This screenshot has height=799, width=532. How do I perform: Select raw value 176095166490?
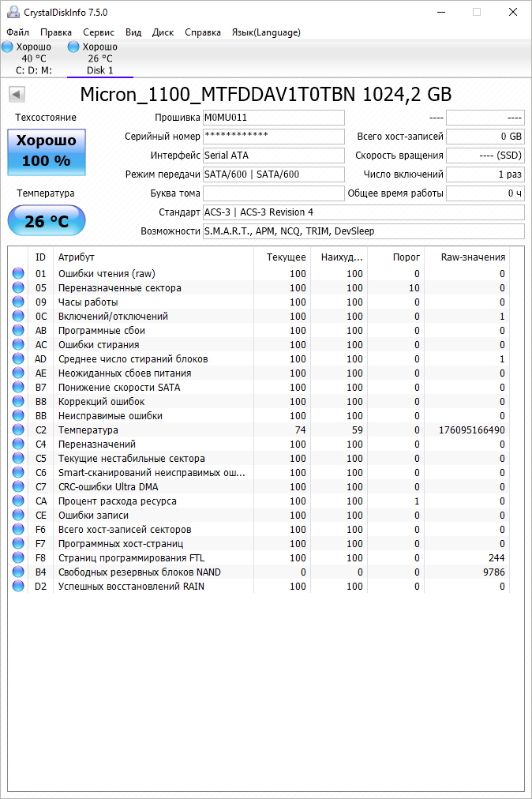pyautogui.click(x=472, y=430)
